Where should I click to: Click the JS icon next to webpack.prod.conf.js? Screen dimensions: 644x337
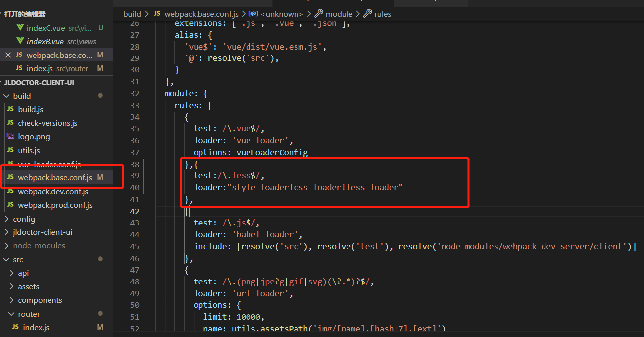(x=11, y=205)
